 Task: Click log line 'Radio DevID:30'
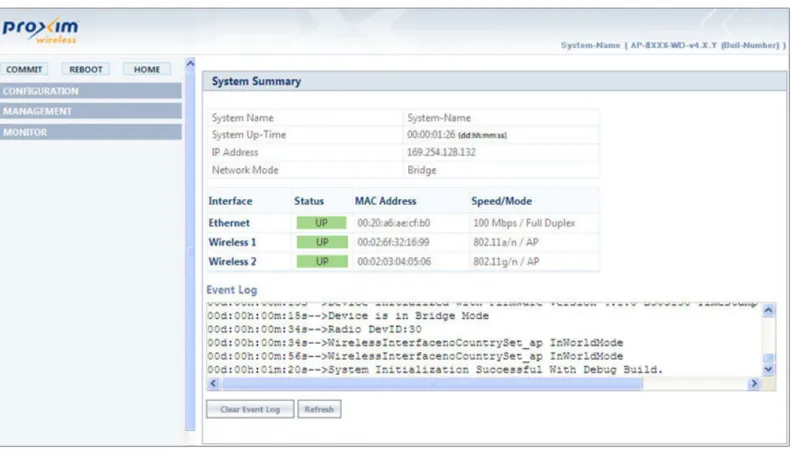point(314,329)
